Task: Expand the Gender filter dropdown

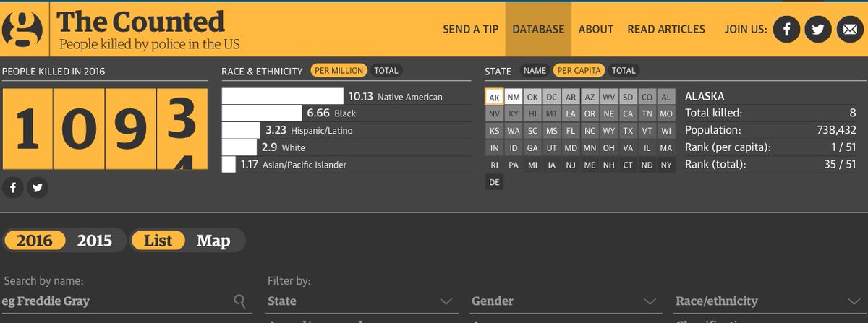Action: (565, 301)
